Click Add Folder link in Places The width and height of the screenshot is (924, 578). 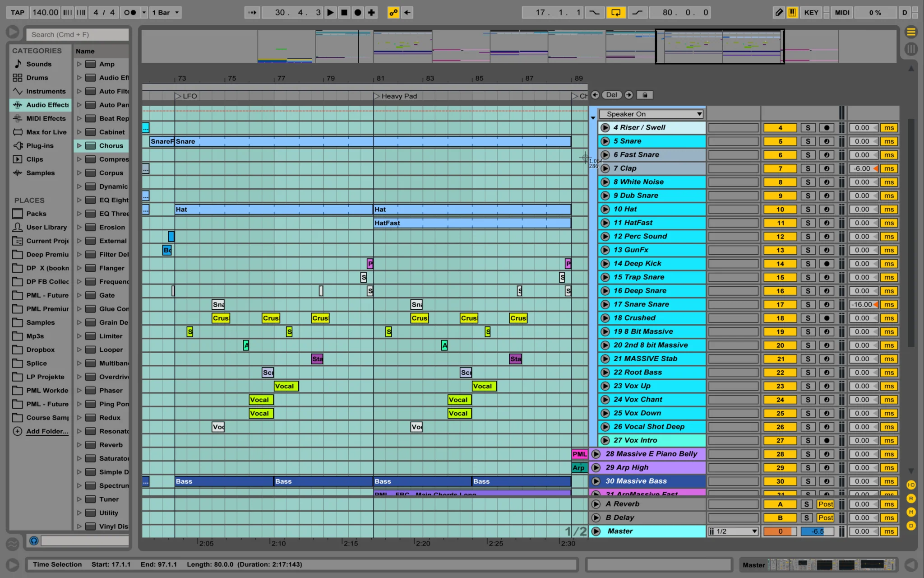(47, 431)
